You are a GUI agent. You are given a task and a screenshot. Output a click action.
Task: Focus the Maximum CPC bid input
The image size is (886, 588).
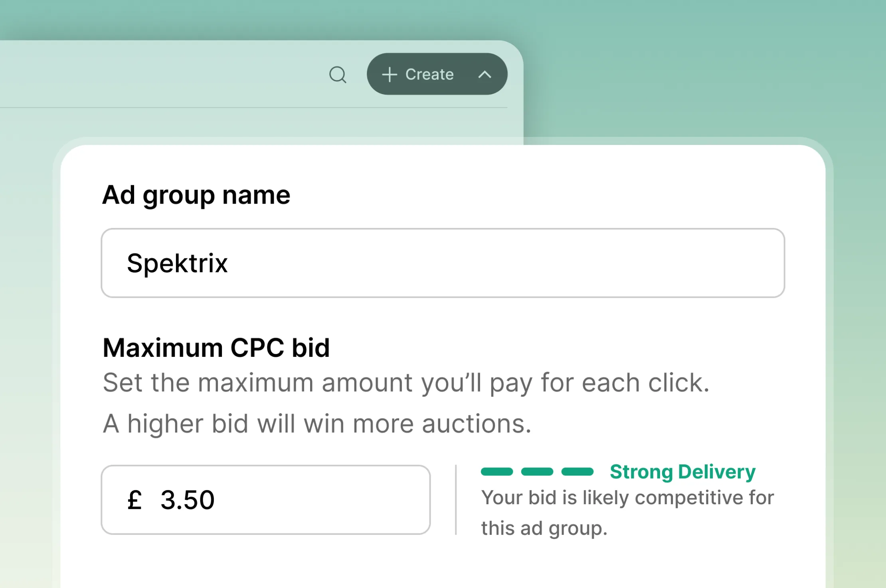coord(266,500)
